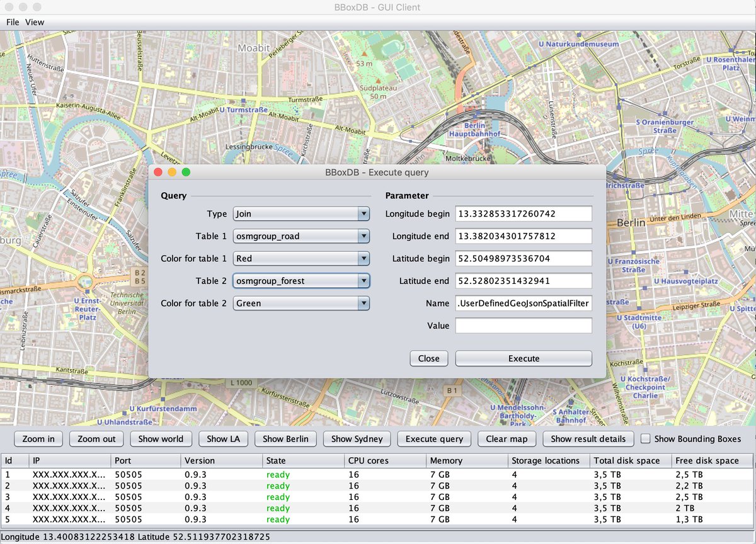The image size is (756, 544).
Task: Click the Show result details button
Action: pyautogui.click(x=588, y=439)
